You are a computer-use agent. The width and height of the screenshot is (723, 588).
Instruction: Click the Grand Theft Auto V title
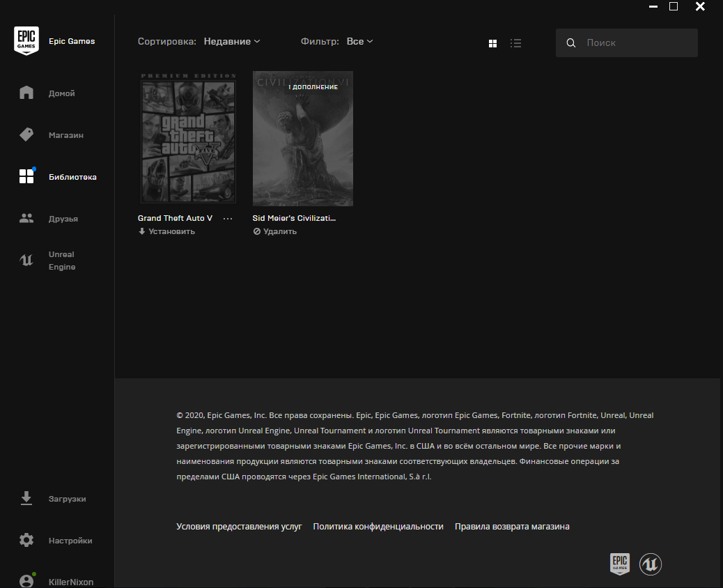tap(176, 218)
